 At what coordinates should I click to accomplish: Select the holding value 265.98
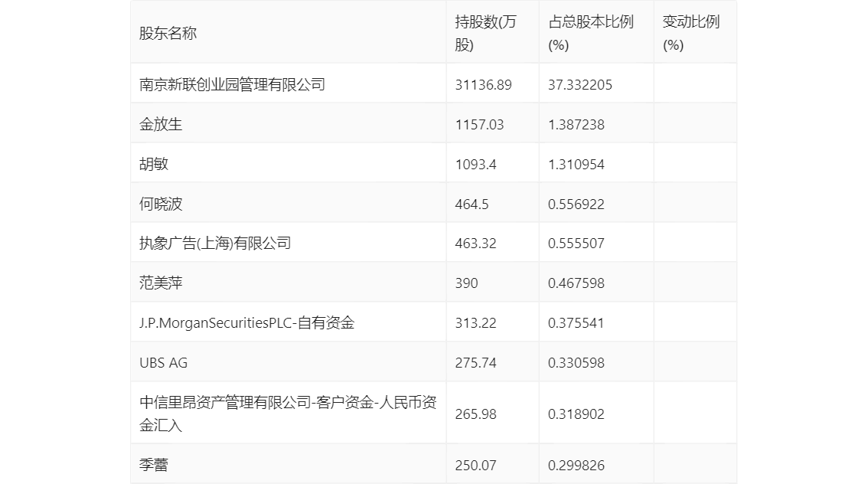click(475, 414)
